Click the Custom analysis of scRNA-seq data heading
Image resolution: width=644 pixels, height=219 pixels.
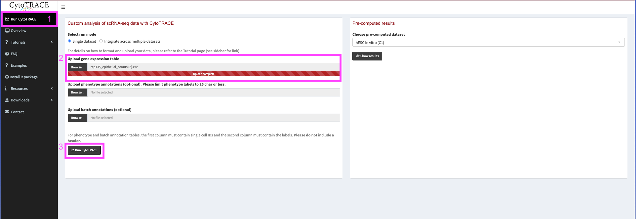click(x=121, y=23)
